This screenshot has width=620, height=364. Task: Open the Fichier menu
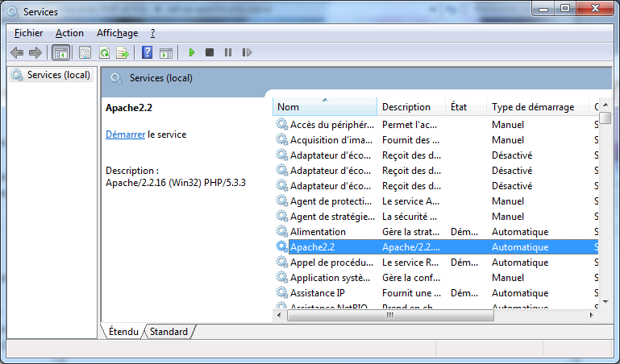click(x=28, y=33)
